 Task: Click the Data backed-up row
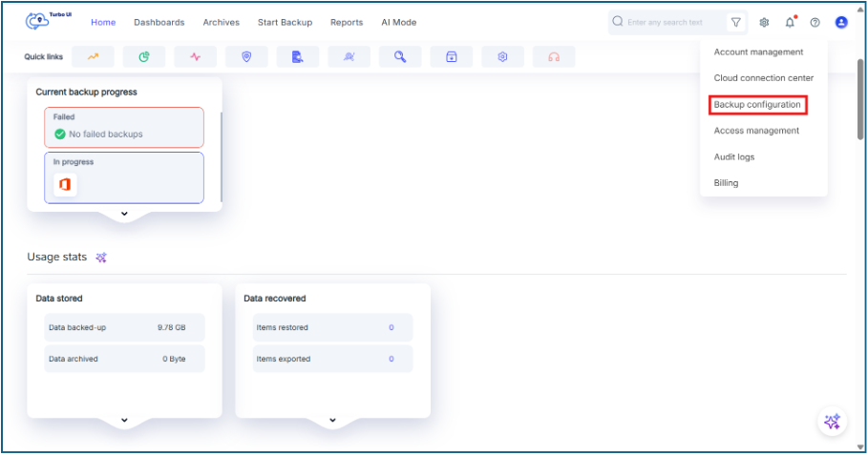pyautogui.click(x=124, y=327)
